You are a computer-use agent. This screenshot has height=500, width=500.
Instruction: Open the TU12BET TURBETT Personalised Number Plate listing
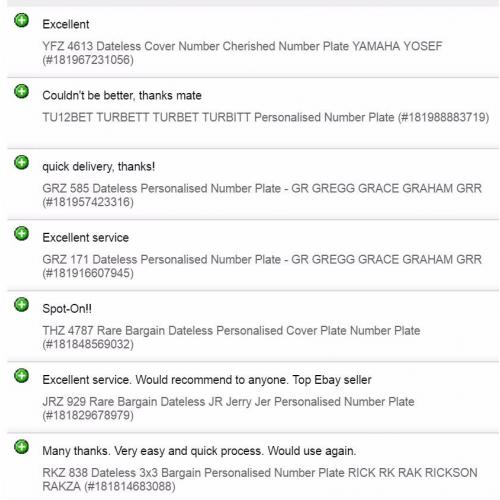266,117
